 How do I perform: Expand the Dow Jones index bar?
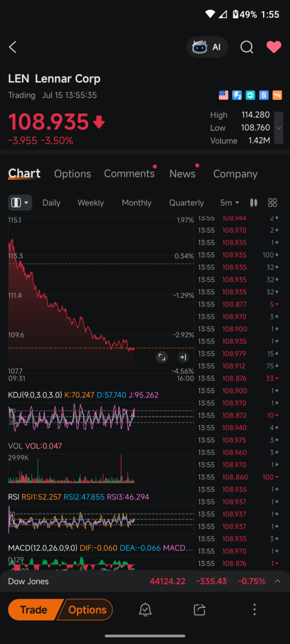coord(277,581)
